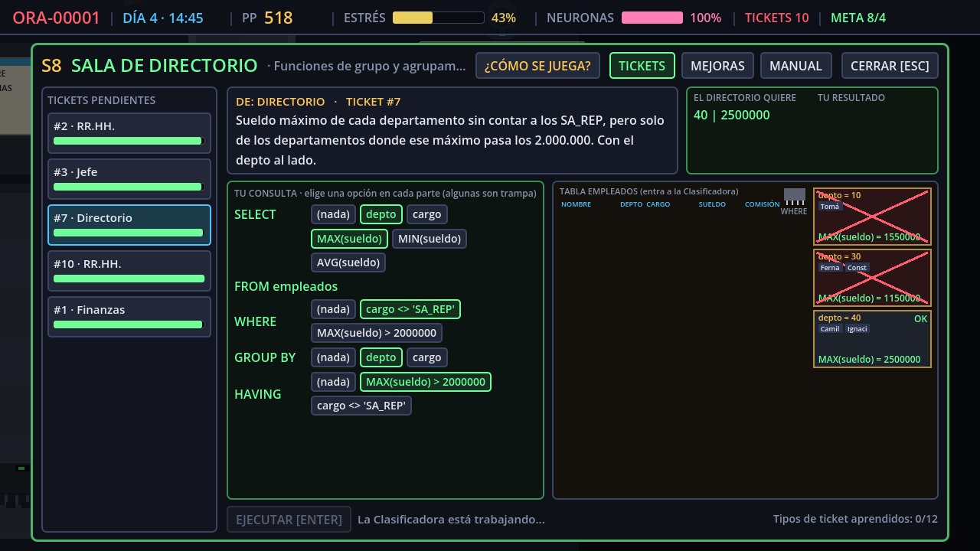980x551 pixels.
Task: Select depto in the GROUP BY row
Action: 381,357
